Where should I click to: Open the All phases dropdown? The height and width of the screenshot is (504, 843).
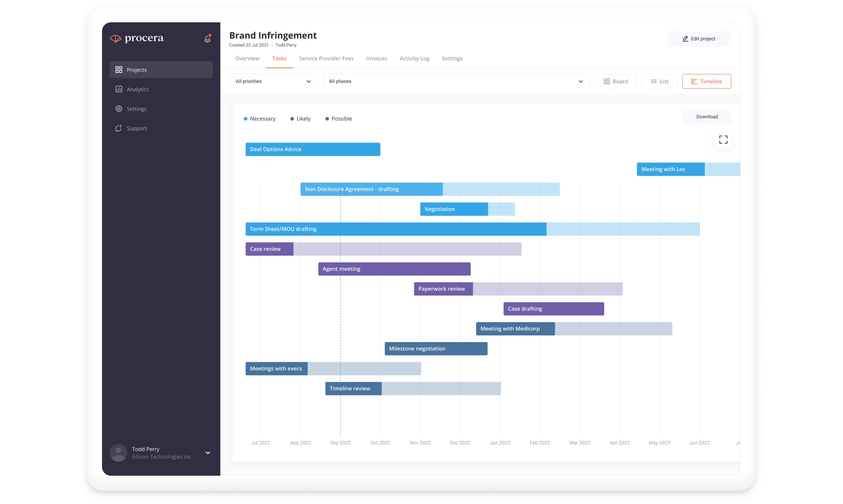(x=456, y=81)
